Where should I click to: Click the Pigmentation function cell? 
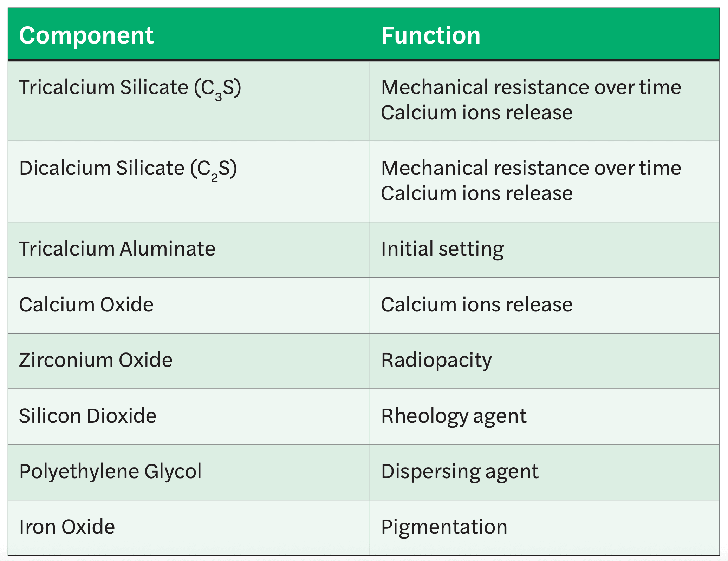point(545,528)
